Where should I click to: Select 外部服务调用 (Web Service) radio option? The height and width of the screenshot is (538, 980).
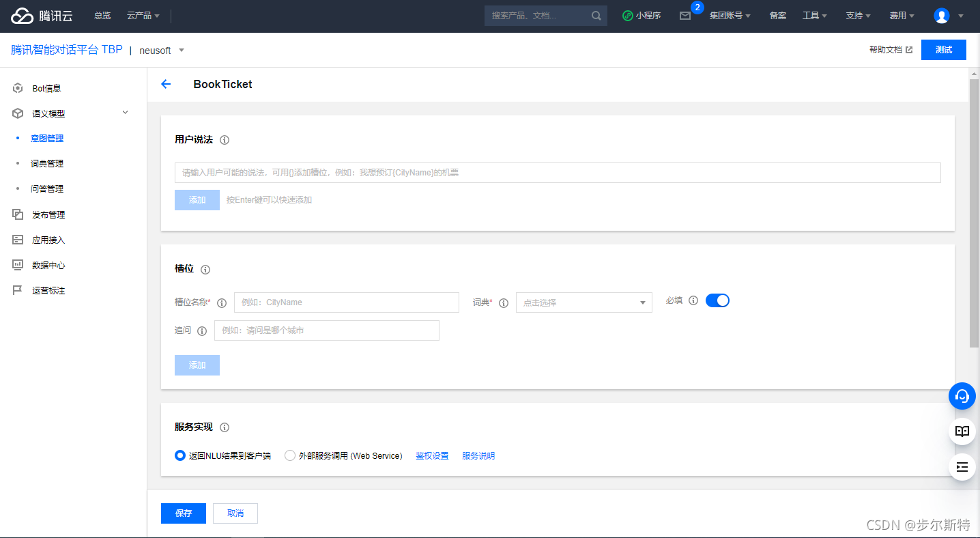click(x=290, y=455)
